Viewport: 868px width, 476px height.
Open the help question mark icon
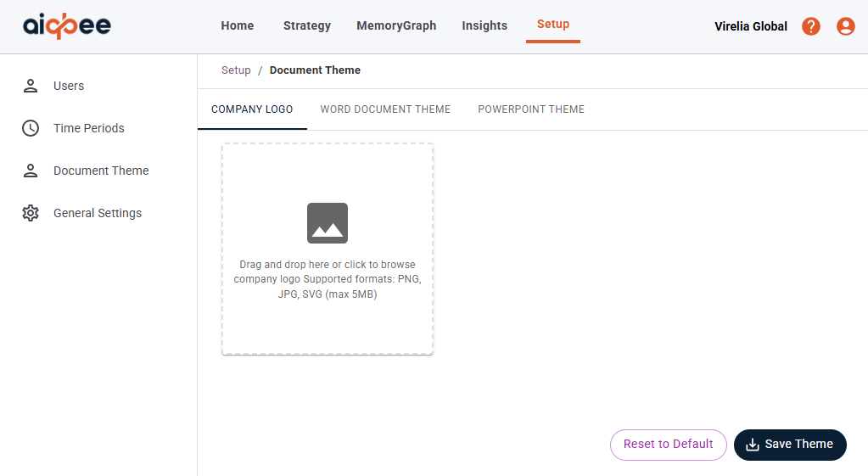[x=810, y=26]
